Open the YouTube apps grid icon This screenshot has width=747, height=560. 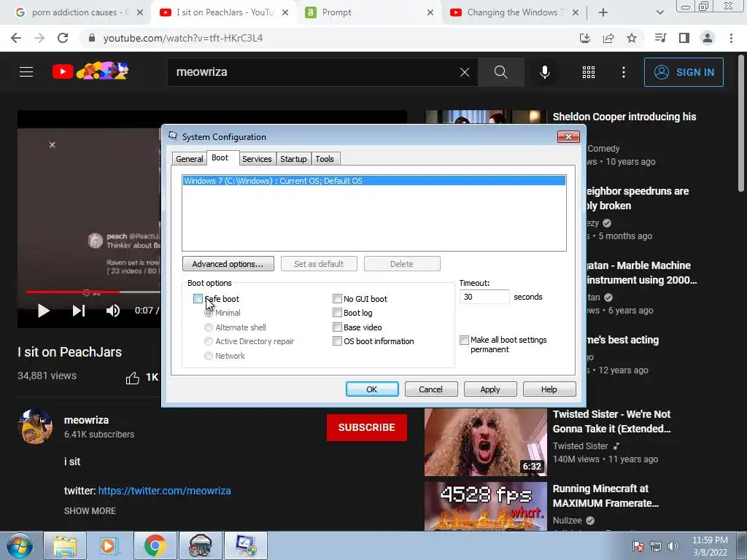pyautogui.click(x=589, y=72)
